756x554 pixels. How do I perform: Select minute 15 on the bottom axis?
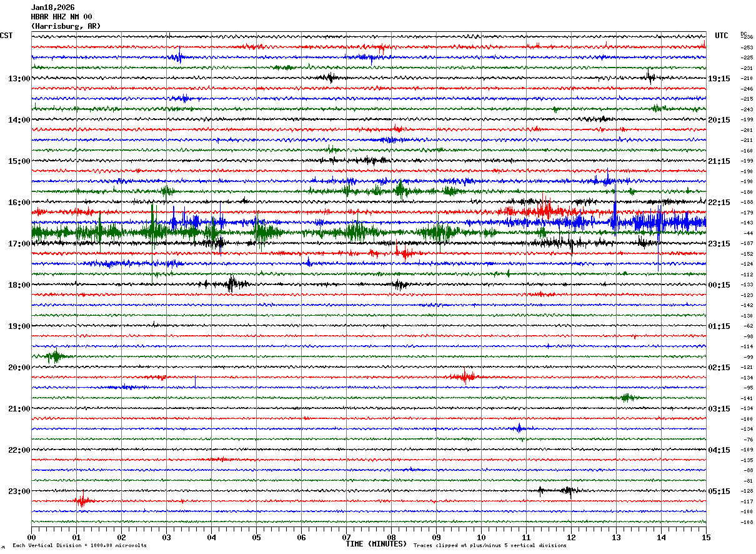pos(706,537)
